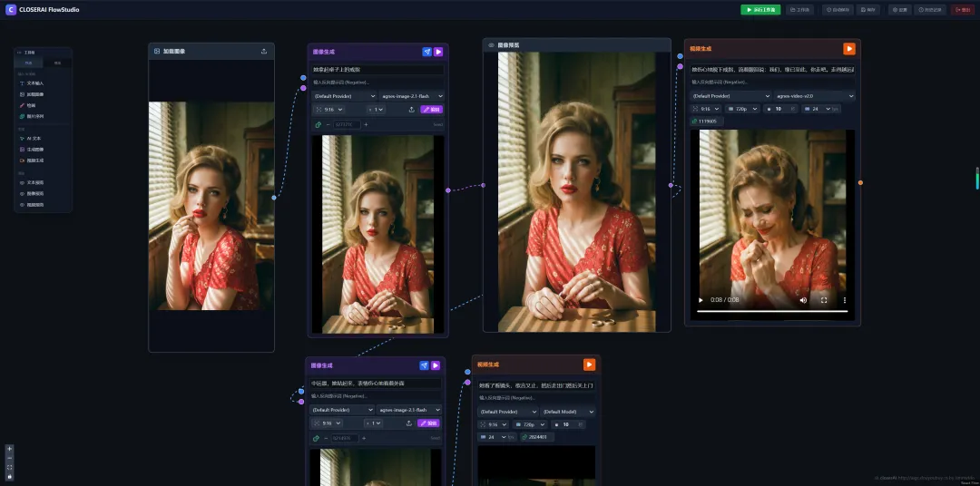Click seed plus button in upper image generation node
Screen dimensions: 980x486
tap(366, 124)
